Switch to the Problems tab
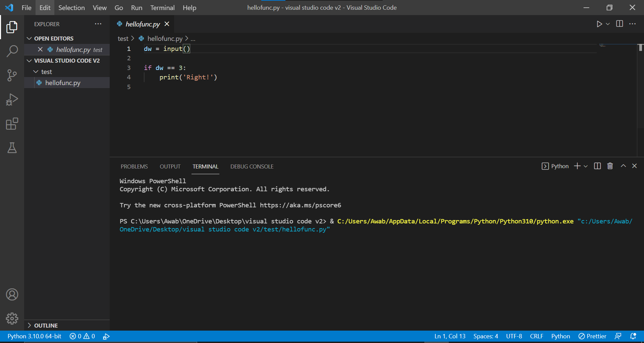This screenshot has height=343, width=644. (x=134, y=166)
